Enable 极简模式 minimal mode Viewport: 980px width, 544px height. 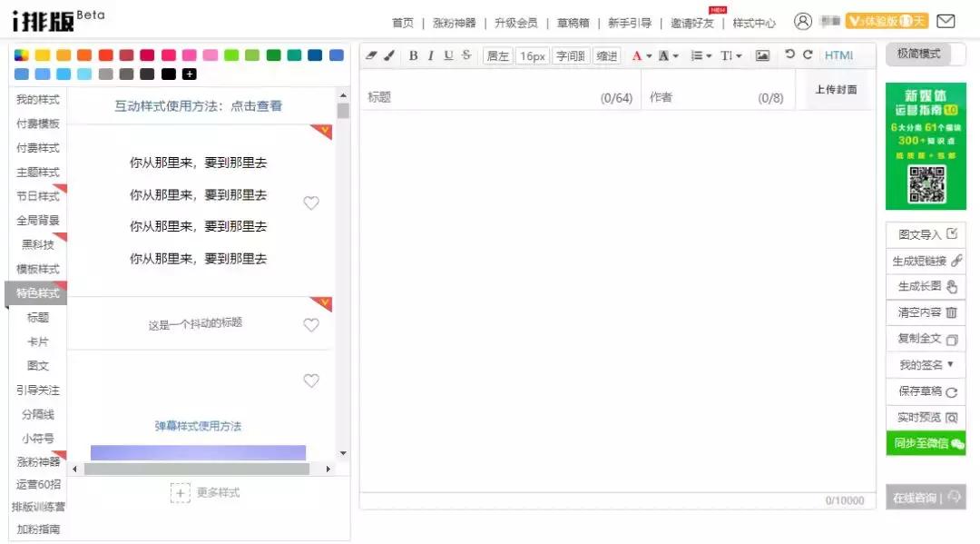pos(926,54)
